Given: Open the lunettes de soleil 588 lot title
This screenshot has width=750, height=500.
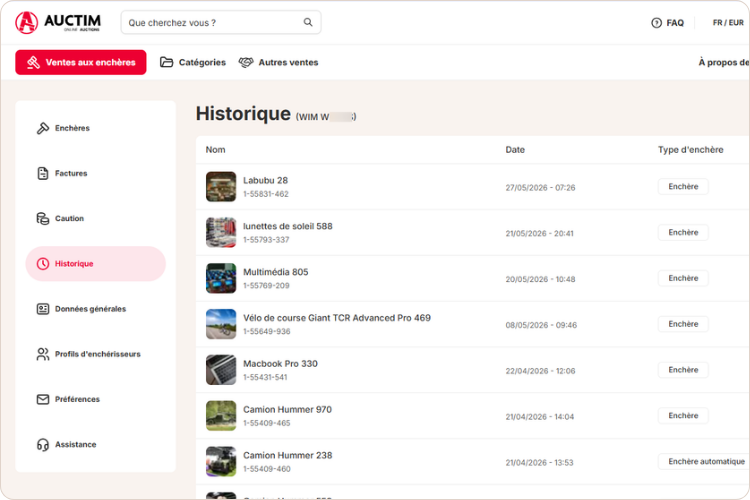Looking at the screenshot, I should [x=287, y=226].
